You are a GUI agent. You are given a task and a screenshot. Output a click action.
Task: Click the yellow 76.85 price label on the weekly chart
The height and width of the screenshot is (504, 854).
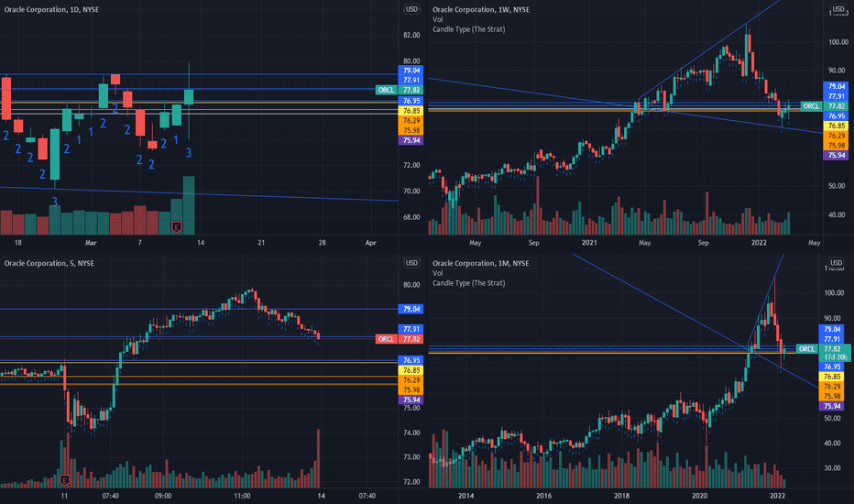[x=836, y=126]
